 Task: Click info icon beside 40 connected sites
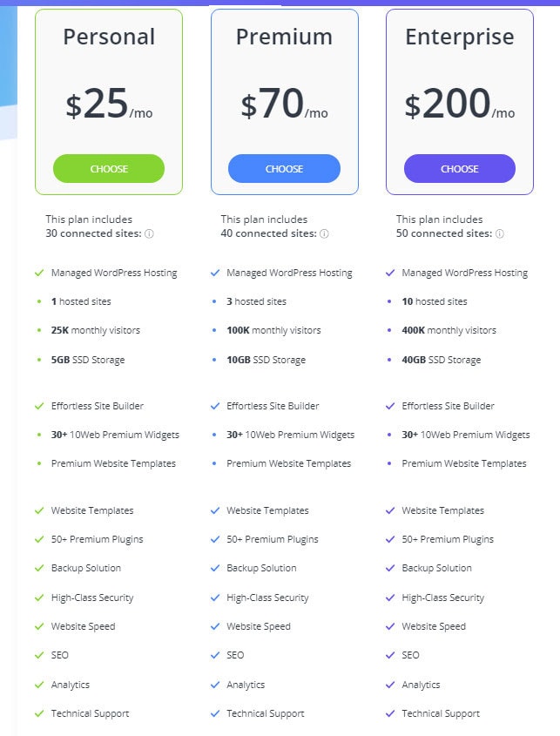[324, 233]
